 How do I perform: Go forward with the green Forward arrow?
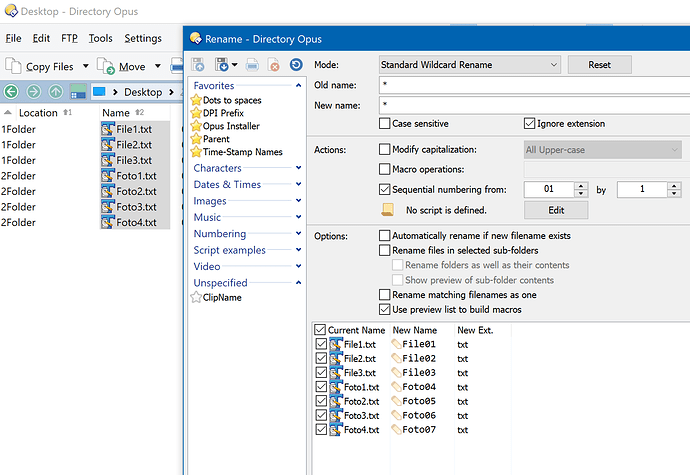pyautogui.click(x=33, y=92)
